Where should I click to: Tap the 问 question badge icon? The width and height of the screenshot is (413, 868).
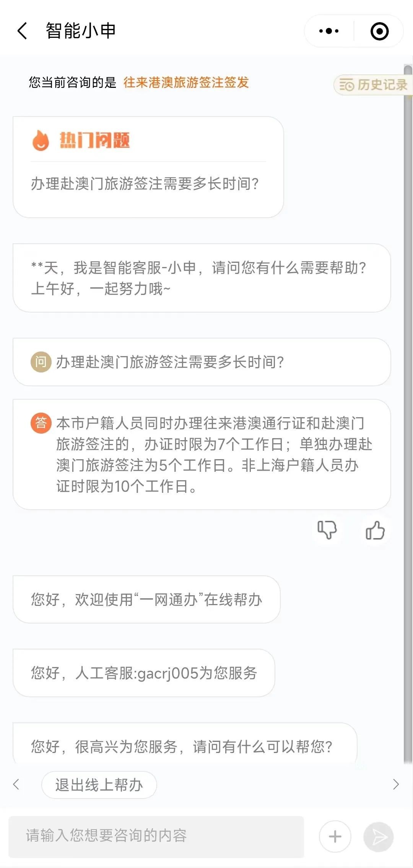point(41,362)
